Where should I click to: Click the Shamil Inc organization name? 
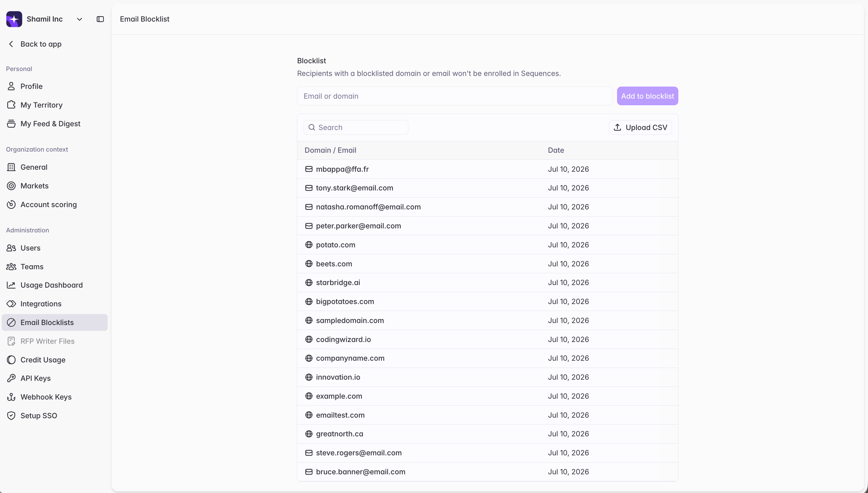click(x=45, y=19)
